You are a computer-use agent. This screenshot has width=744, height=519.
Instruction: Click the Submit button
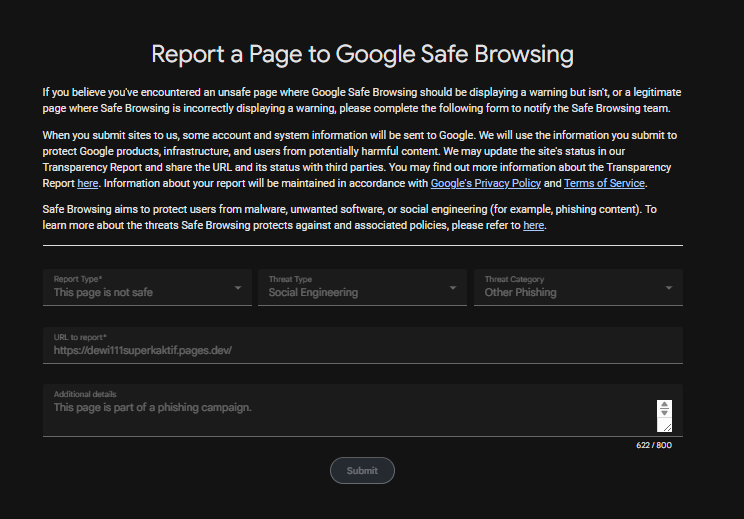(x=363, y=471)
